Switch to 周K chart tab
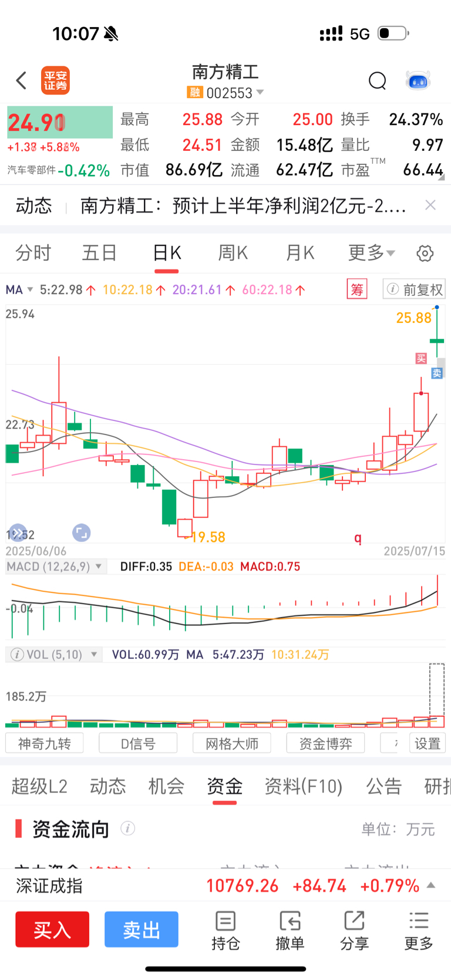 233,253
